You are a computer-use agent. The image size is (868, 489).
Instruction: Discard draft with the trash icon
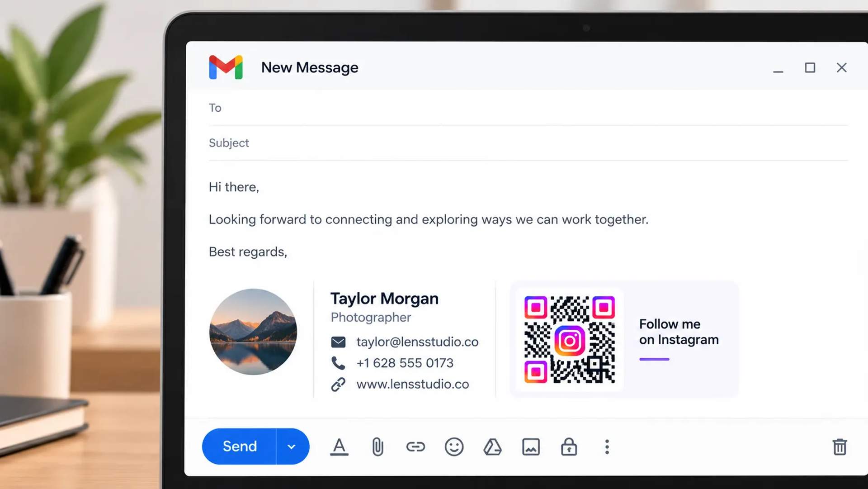pos(840,447)
